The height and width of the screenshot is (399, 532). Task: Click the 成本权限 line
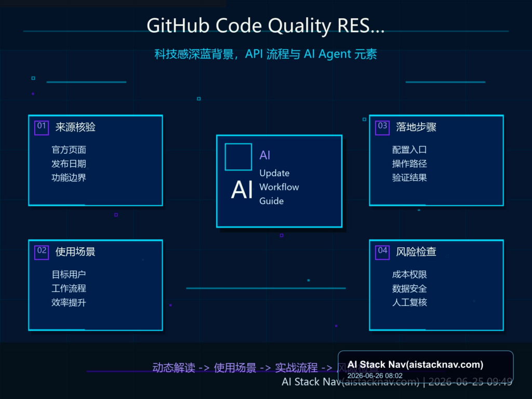(409, 274)
